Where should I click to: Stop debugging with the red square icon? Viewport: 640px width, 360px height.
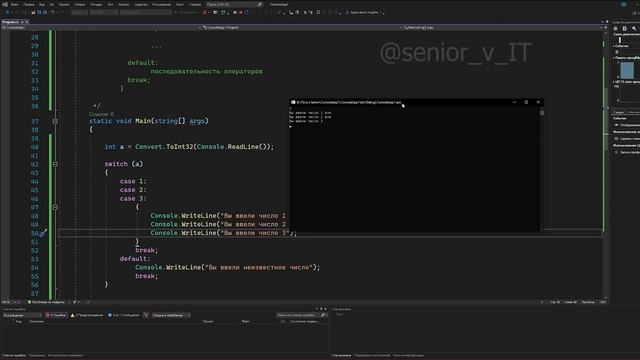click(241, 13)
